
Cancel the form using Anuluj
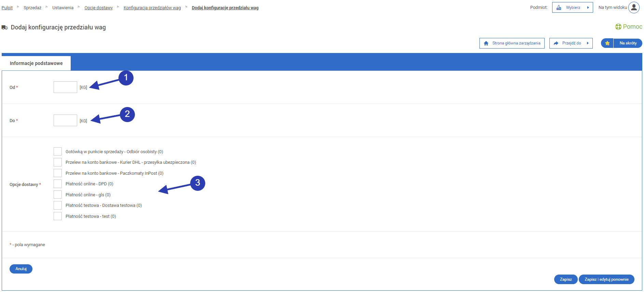tap(21, 269)
